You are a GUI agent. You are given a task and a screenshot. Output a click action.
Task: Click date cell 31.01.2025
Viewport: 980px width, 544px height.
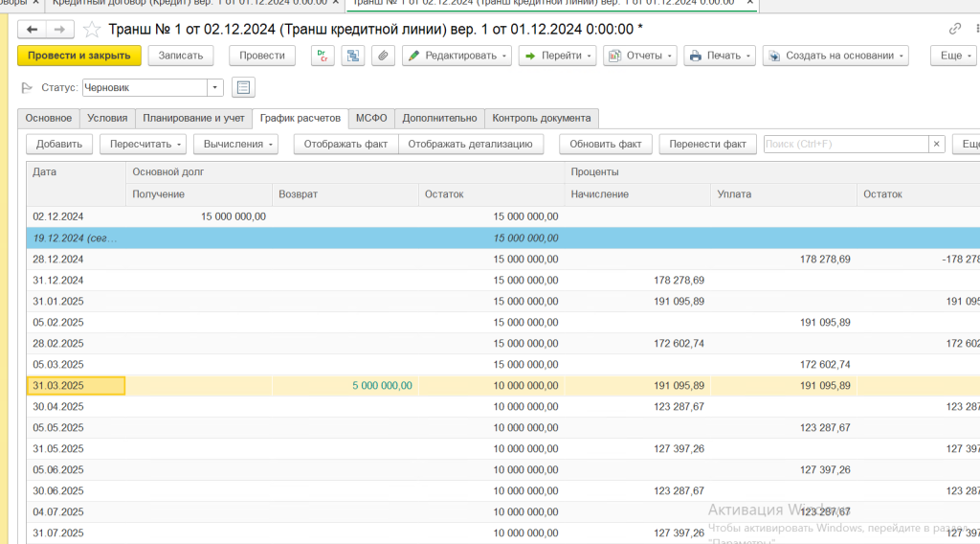point(76,302)
